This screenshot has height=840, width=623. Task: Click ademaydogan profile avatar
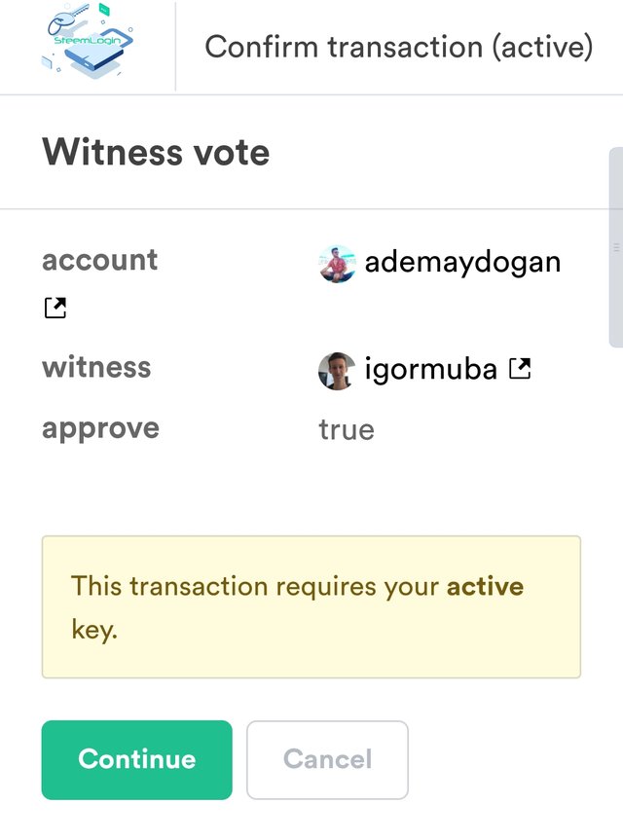point(337,264)
